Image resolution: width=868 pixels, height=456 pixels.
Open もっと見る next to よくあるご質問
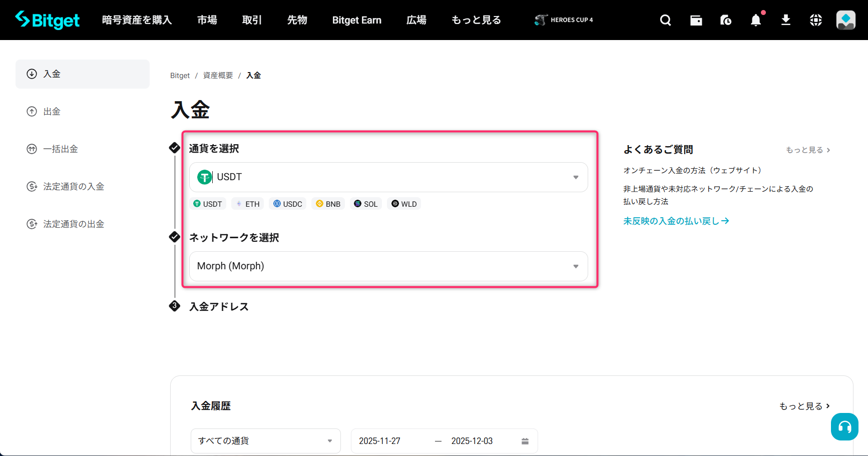pyautogui.click(x=807, y=150)
